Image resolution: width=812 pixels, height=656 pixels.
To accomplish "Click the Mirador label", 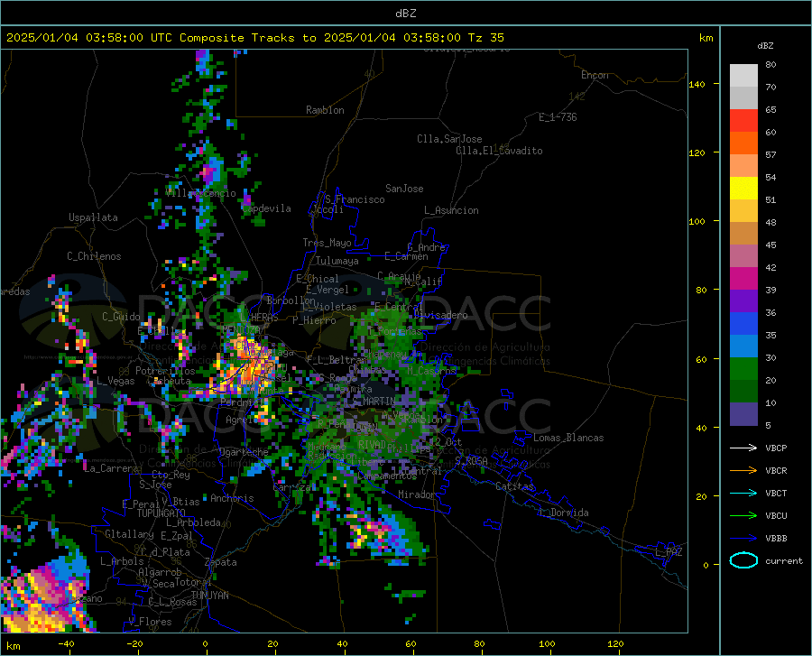I will 416,494.
